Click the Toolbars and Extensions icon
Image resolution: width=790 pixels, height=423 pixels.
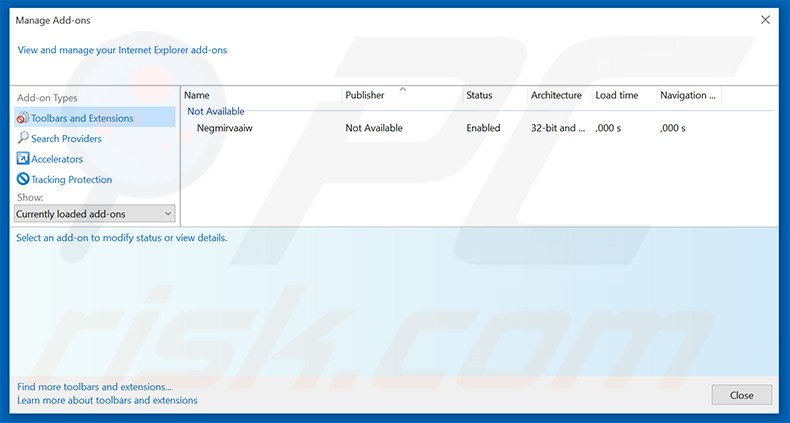(23, 118)
